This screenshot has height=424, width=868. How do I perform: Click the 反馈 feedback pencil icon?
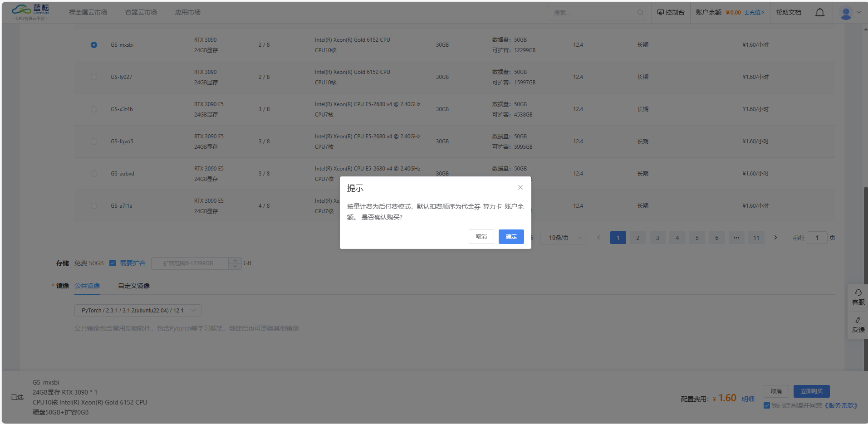[858, 320]
